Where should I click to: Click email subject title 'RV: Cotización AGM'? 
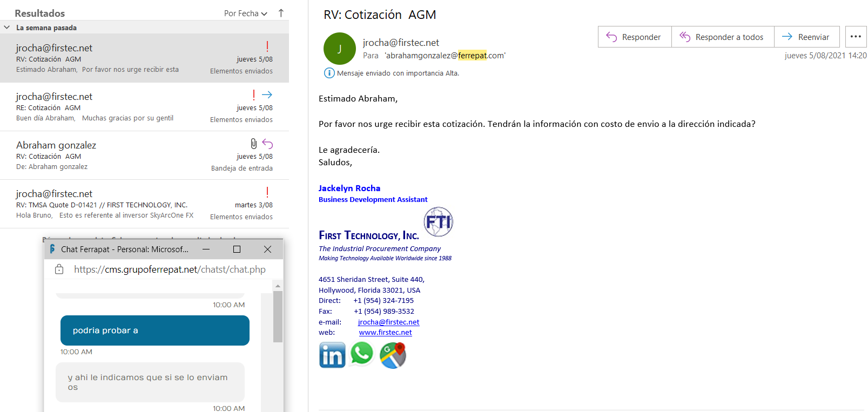coord(380,15)
